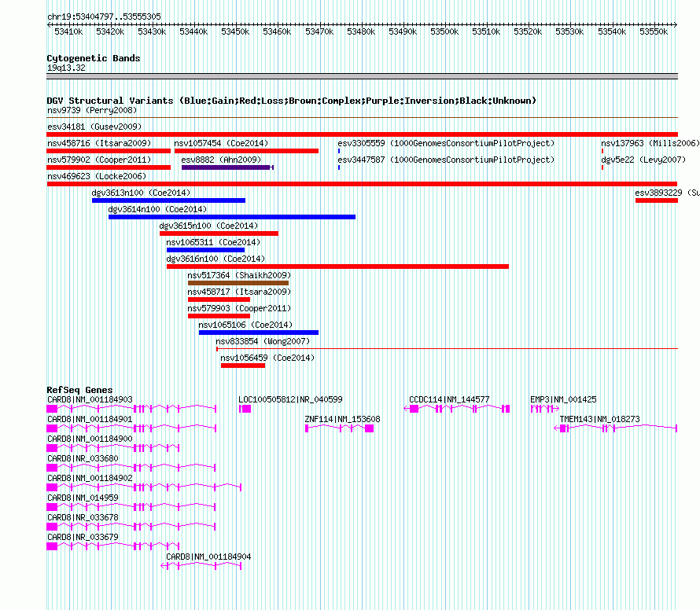Click the 53550k ruler tick label
This screenshot has height=610, width=700.
click(x=653, y=31)
